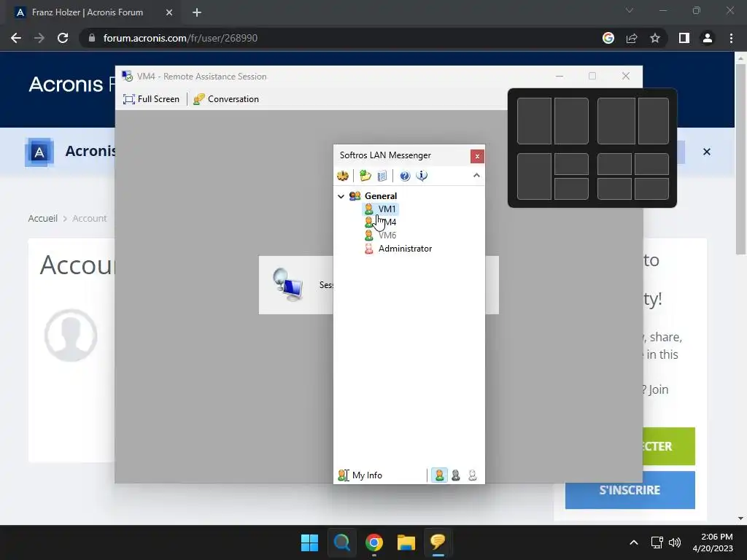The image size is (747, 560).
Task: Collapse the Messenger toolbar with the up chevron
Action: (x=476, y=176)
